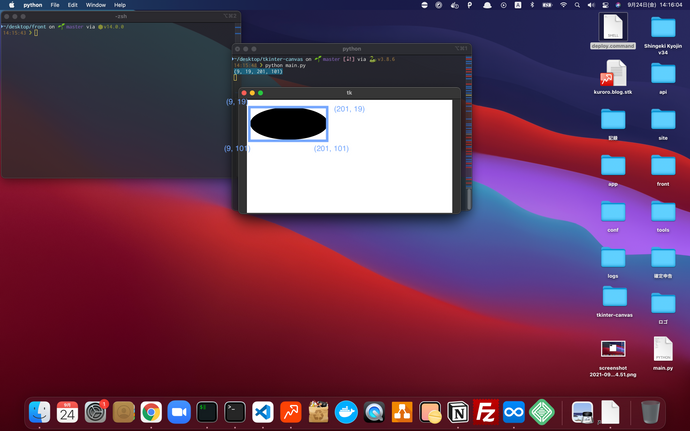Click the date and time clock
This screenshot has width=690, height=431.
(x=654, y=5)
